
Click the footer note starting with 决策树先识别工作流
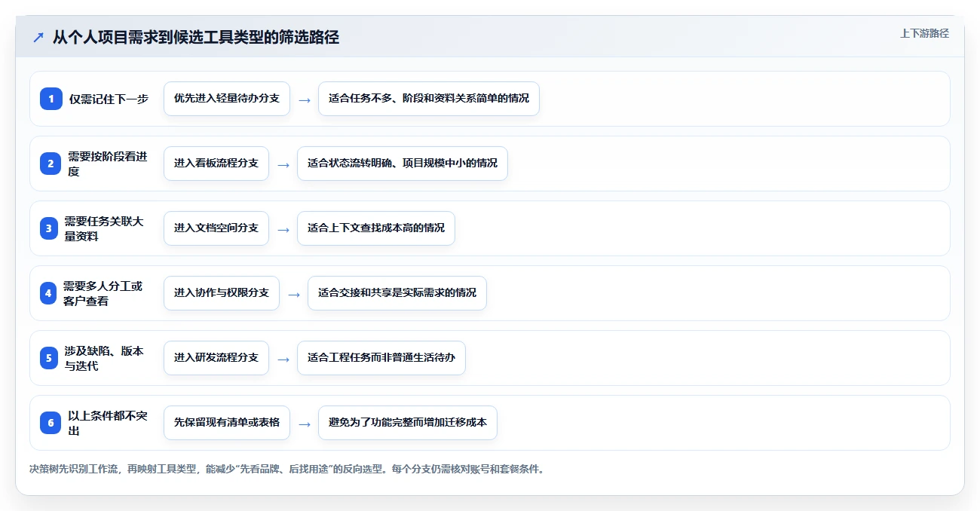(x=286, y=469)
